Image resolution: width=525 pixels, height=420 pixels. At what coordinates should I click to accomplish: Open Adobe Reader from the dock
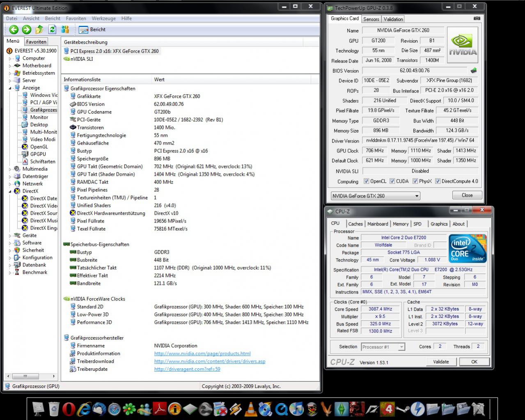pyautogui.click(x=159, y=409)
